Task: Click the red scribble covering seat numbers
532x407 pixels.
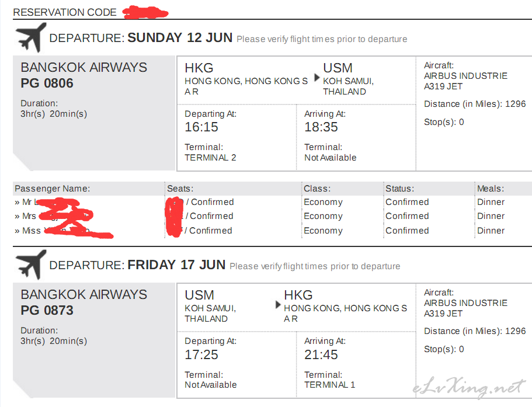Action: click(x=174, y=217)
